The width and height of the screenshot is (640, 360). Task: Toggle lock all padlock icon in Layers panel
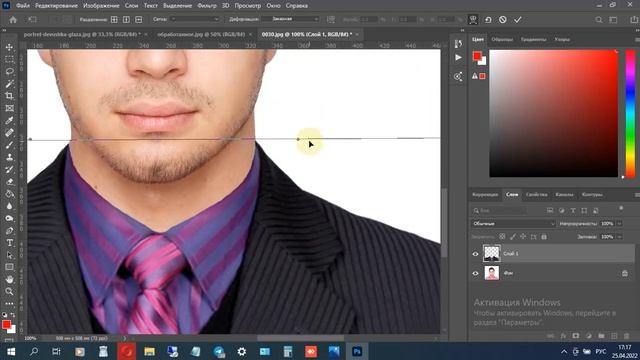544,237
